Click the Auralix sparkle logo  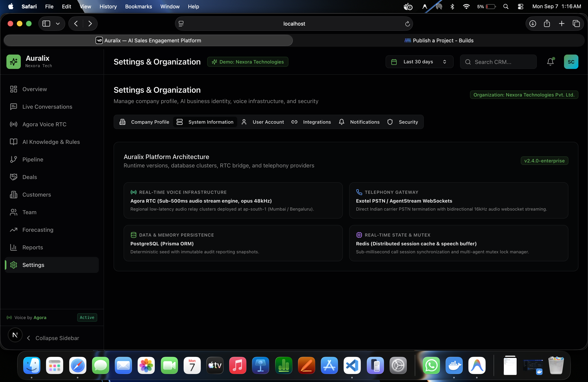tap(14, 62)
